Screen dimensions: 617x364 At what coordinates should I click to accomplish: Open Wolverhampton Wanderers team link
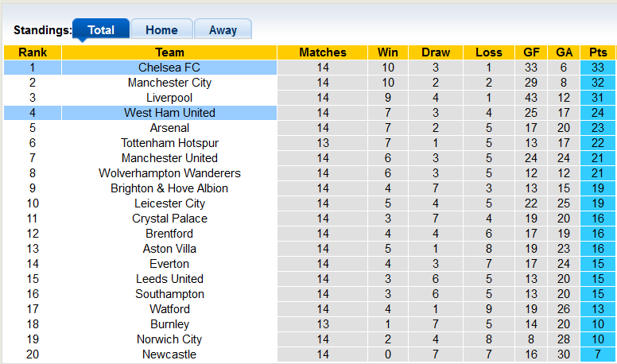[169, 173]
